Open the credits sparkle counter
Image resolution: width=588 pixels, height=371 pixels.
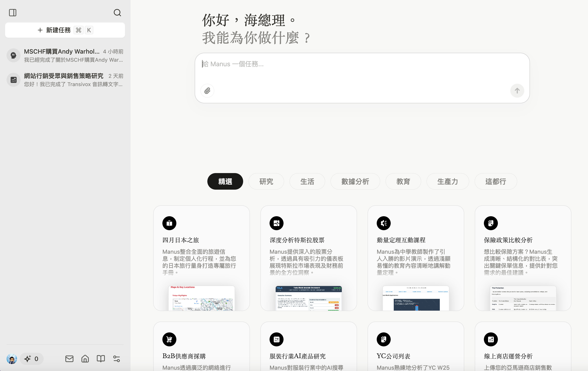tap(31, 359)
